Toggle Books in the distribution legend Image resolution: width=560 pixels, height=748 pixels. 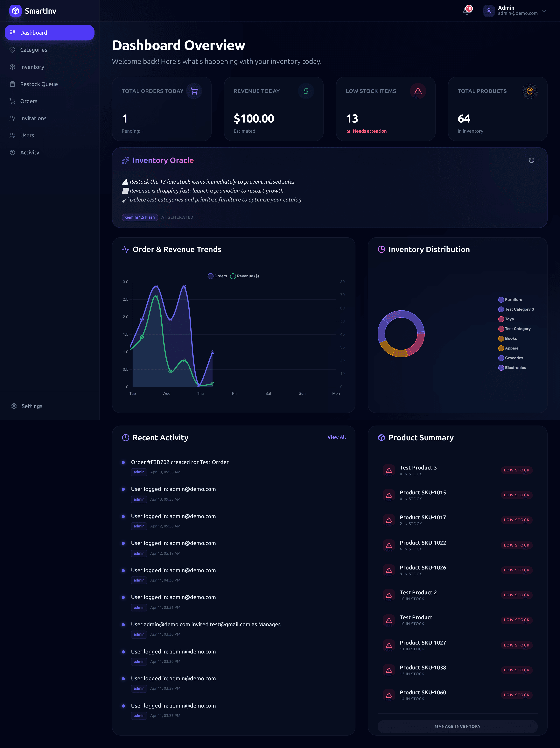click(x=507, y=338)
